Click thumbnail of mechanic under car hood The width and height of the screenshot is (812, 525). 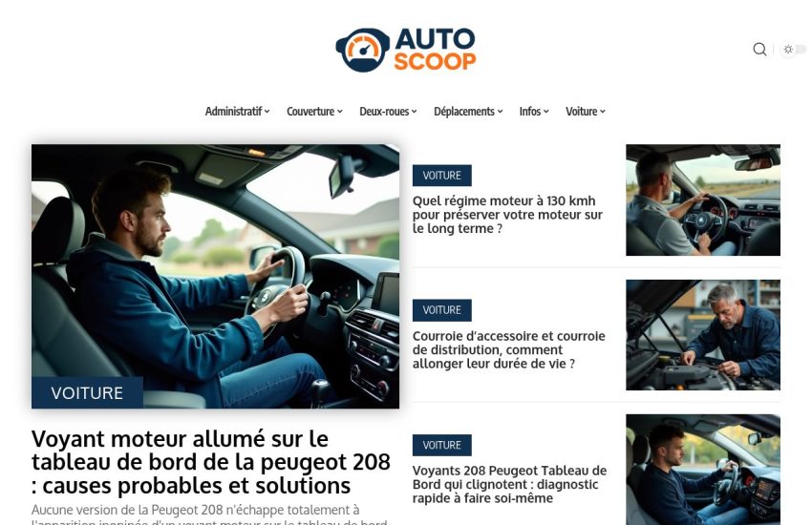(703, 335)
